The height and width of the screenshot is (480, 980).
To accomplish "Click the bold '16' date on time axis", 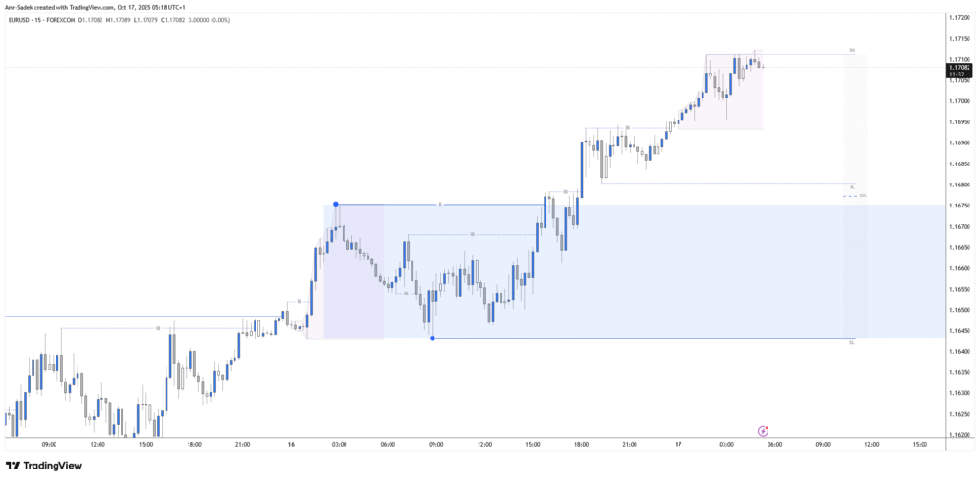I will point(291,445).
